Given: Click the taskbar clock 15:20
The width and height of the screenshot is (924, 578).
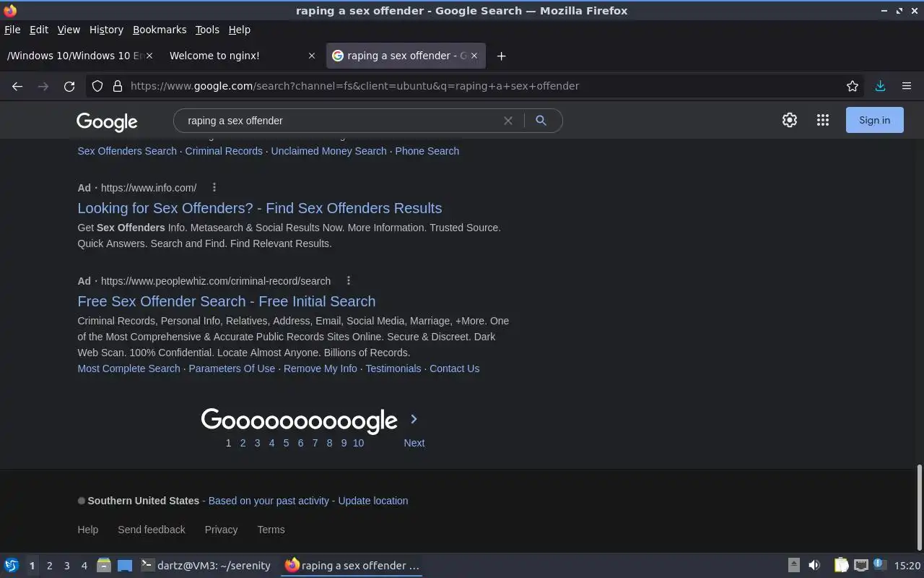Looking at the screenshot, I should 907,566.
